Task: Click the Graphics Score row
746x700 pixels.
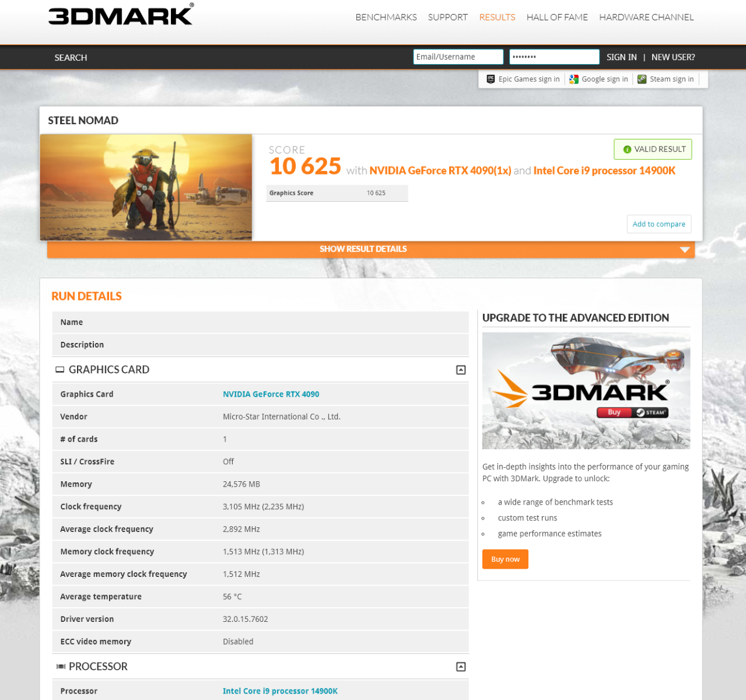Action: click(337, 193)
